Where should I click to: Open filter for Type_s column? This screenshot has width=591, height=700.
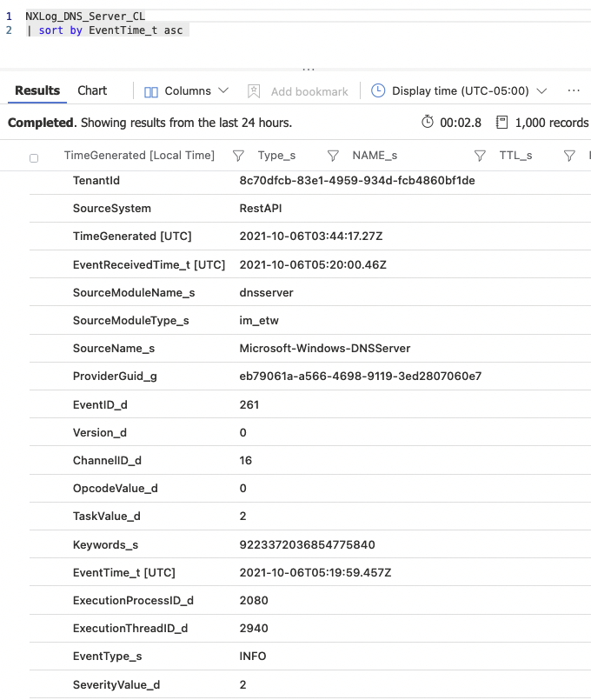click(x=332, y=156)
